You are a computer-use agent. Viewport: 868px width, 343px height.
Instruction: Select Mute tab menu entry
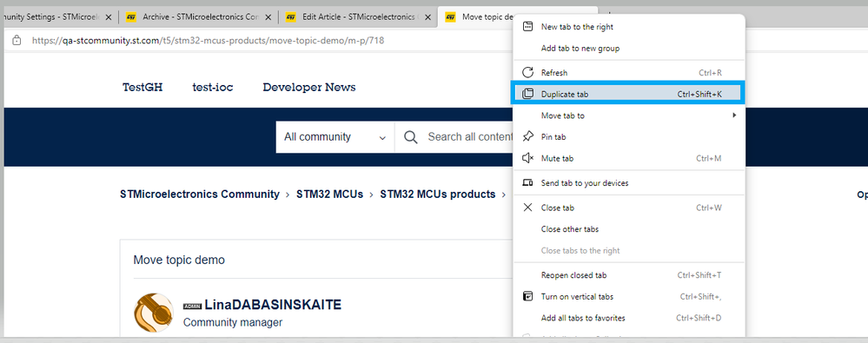coord(629,158)
